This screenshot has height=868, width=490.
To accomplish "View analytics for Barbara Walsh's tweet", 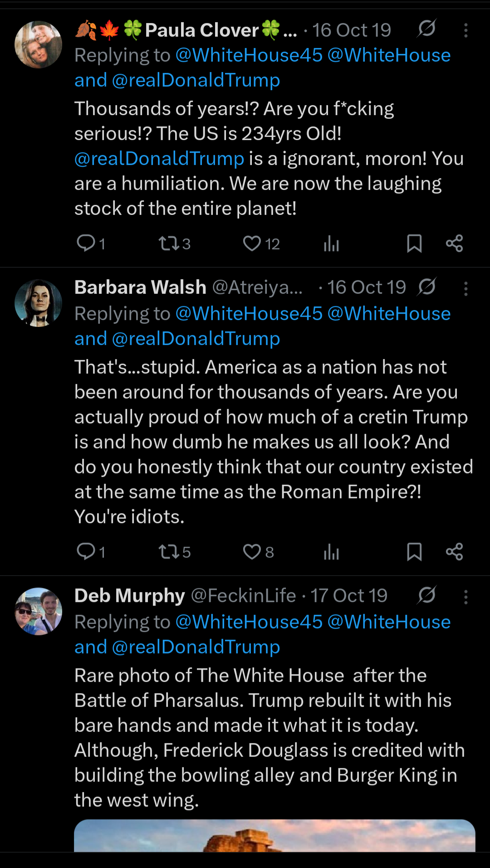I will click(x=331, y=552).
